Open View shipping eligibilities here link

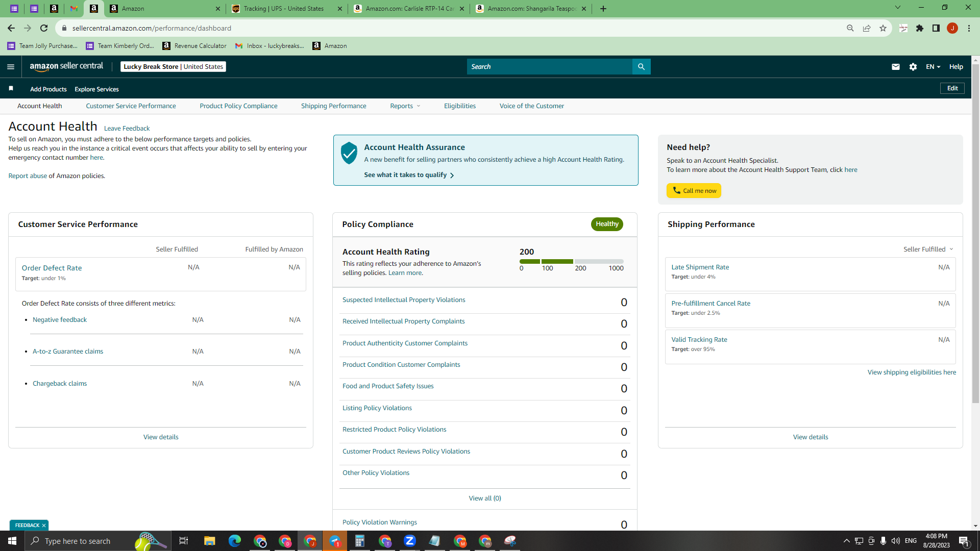pyautogui.click(x=912, y=372)
